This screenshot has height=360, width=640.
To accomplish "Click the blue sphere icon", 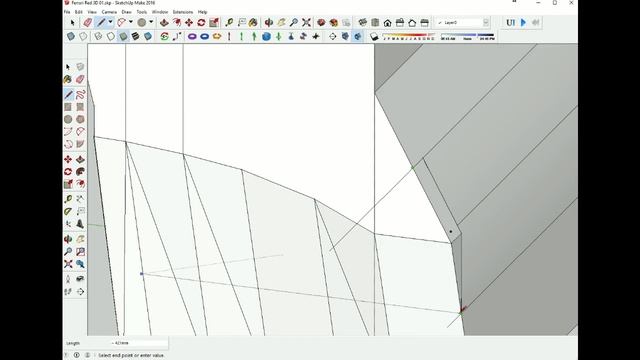I will (266, 36).
